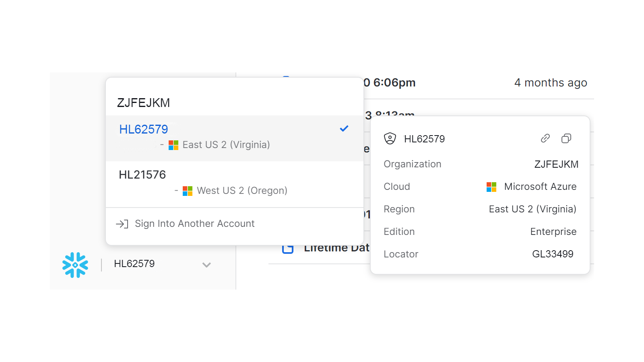
Task: Click the Organization label in details card
Action: point(413,164)
